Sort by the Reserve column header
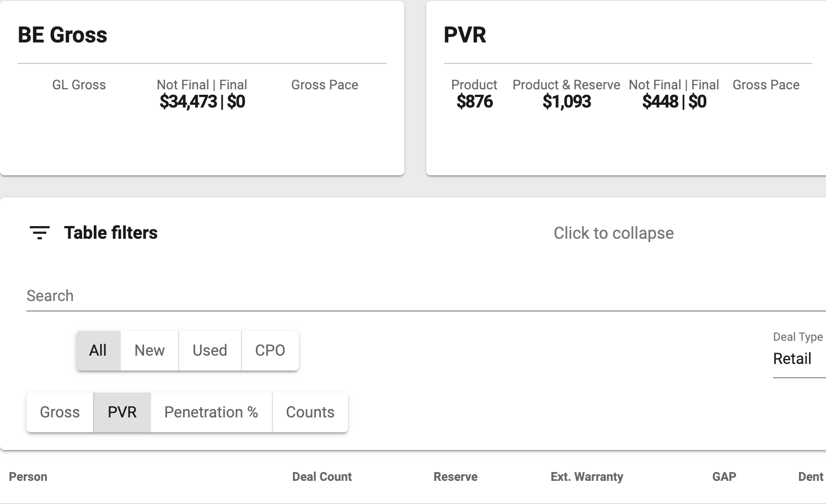This screenshot has height=504, width=826. click(x=455, y=477)
